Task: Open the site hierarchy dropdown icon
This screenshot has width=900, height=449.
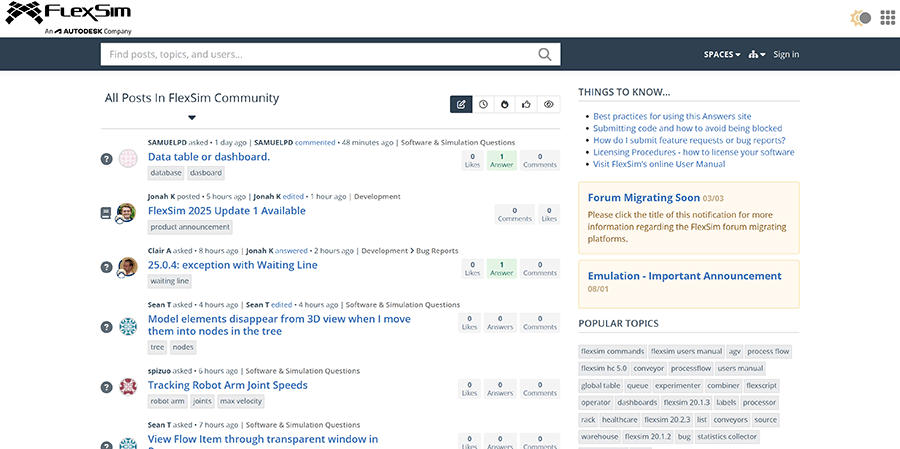Action: coord(757,55)
